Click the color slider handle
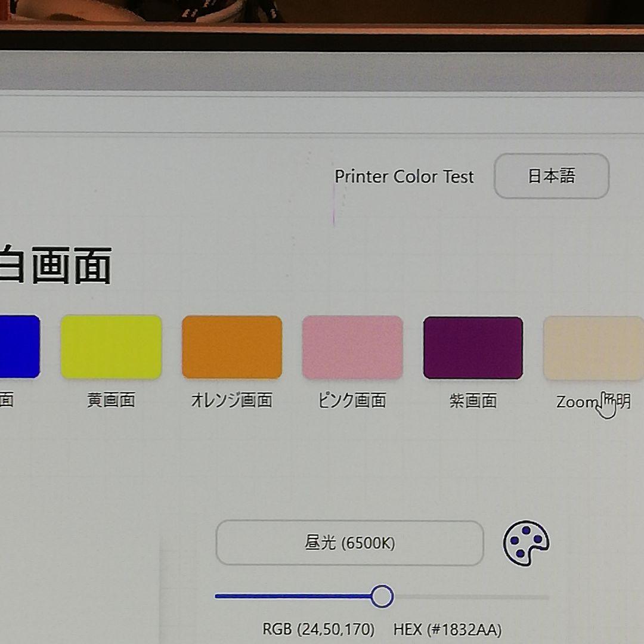The height and width of the screenshot is (644, 644). coord(382,596)
